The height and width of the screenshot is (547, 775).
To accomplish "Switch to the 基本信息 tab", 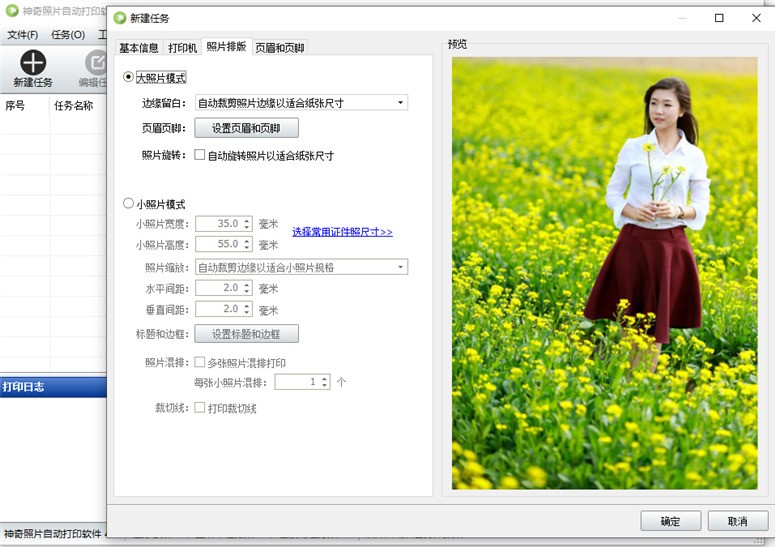I will click(x=139, y=47).
